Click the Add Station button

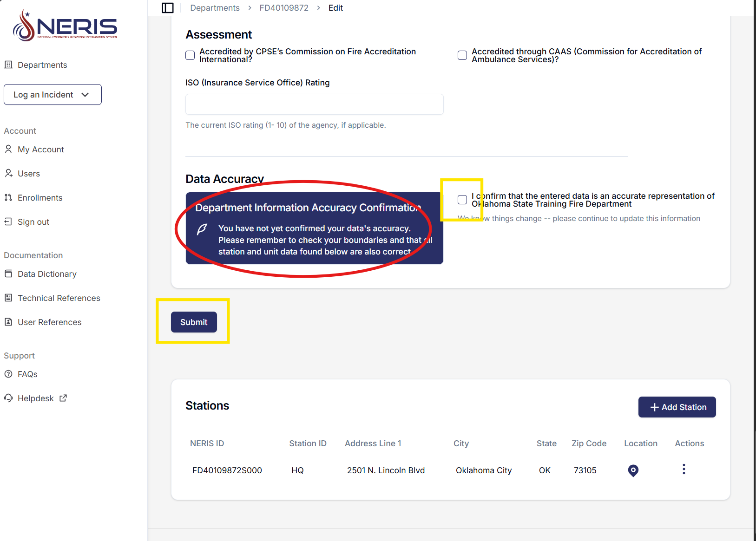pyautogui.click(x=677, y=407)
